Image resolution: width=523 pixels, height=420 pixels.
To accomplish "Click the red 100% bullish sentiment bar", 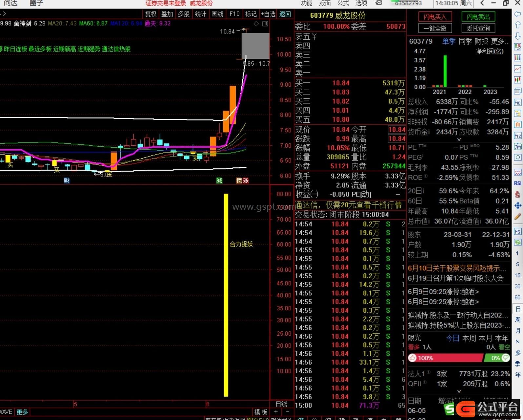I will pyautogui.click(x=445, y=358).
